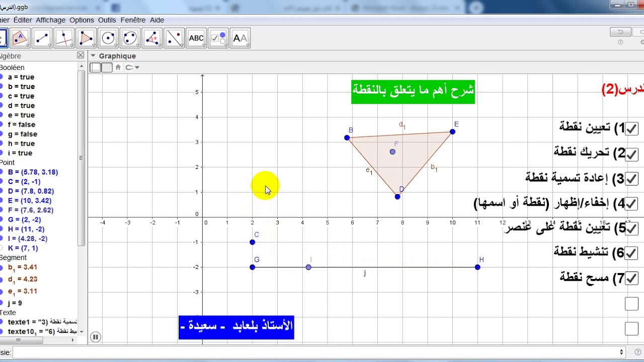The height and width of the screenshot is (362, 644).
Task: Select point G at segment start
Action: pyautogui.click(x=253, y=267)
